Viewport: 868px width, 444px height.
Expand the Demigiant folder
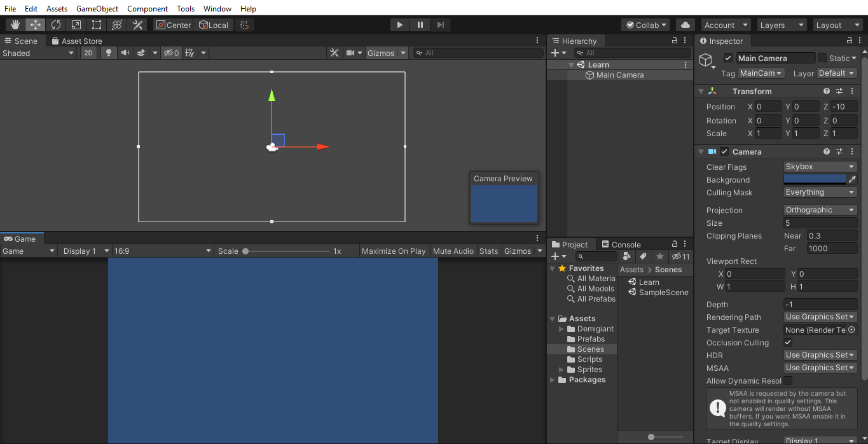tap(561, 329)
